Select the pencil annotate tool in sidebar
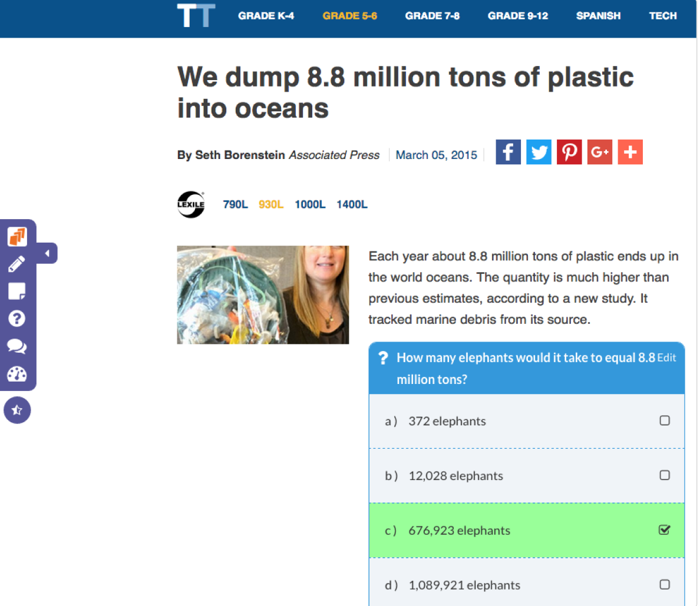This screenshot has height=606, width=700. 16,264
